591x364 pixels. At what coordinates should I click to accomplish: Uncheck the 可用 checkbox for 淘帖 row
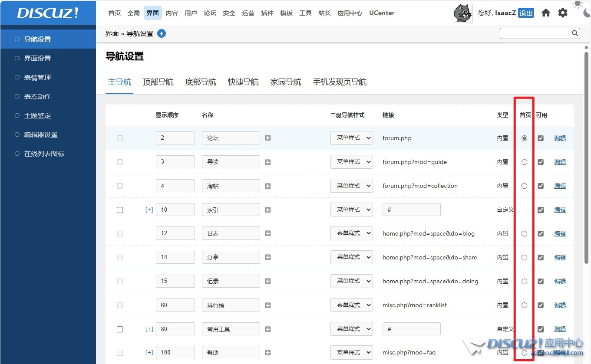click(541, 186)
